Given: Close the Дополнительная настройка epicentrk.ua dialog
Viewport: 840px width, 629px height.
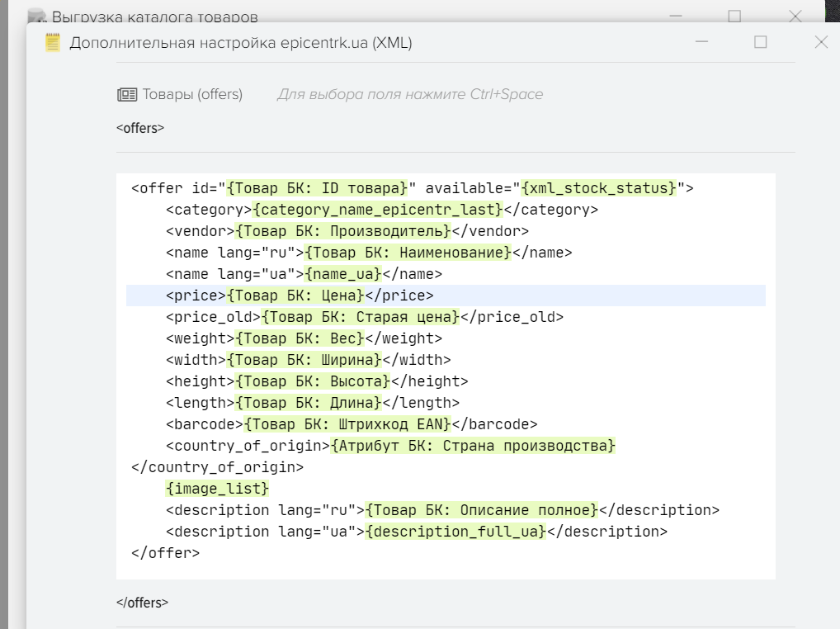Looking at the screenshot, I should click(821, 42).
